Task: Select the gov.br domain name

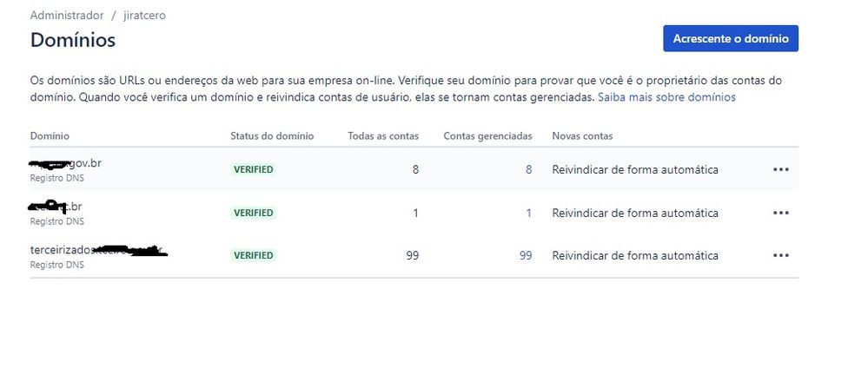Action: tap(66, 163)
